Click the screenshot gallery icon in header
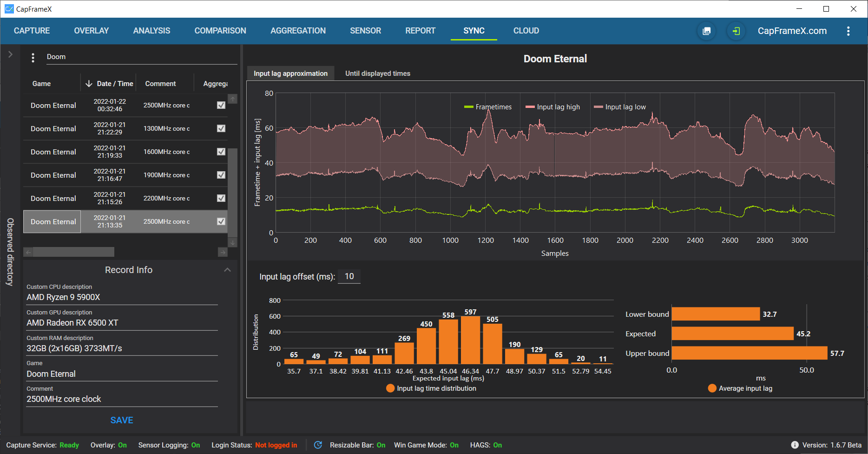The width and height of the screenshot is (868, 454). pos(706,31)
